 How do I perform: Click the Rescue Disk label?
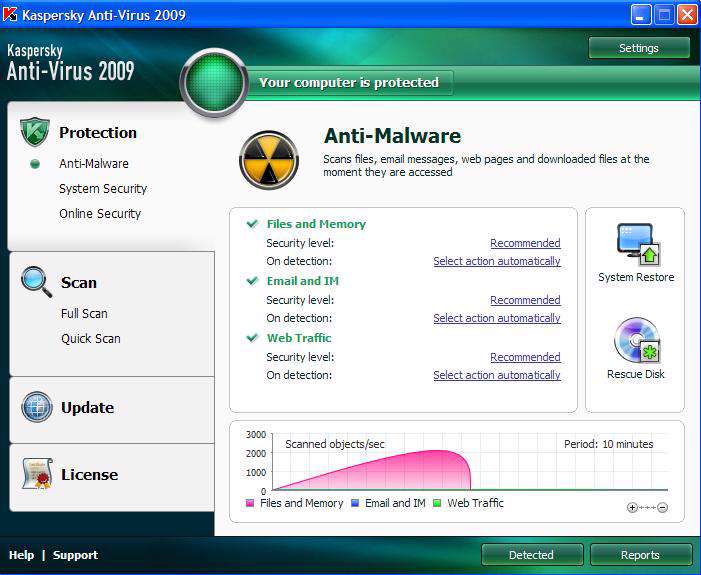(636, 374)
